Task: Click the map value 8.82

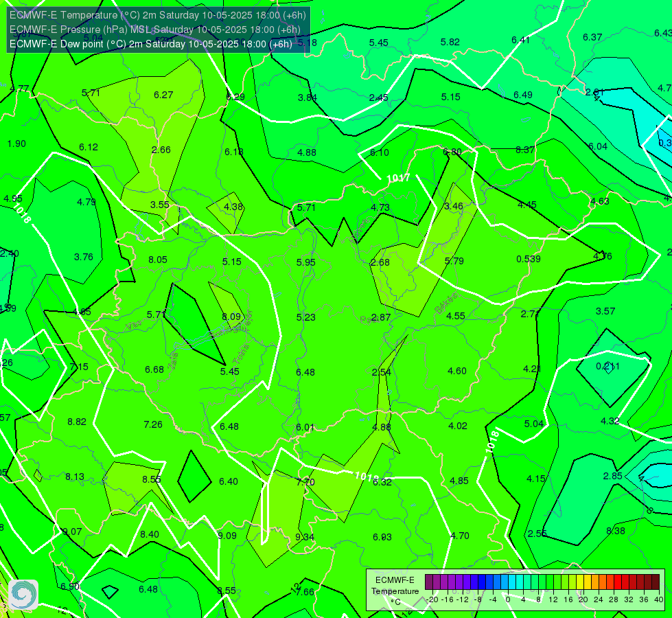Action: tap(77, 422)
